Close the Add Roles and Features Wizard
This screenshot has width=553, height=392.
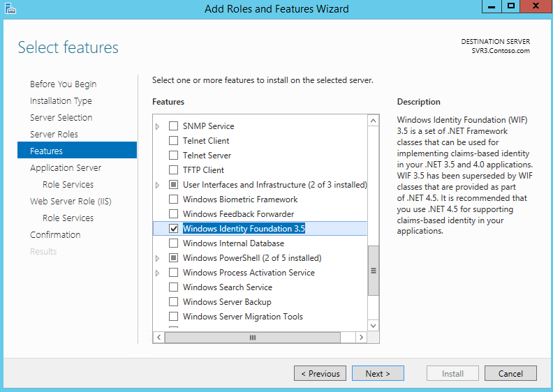tap(536, 6)
